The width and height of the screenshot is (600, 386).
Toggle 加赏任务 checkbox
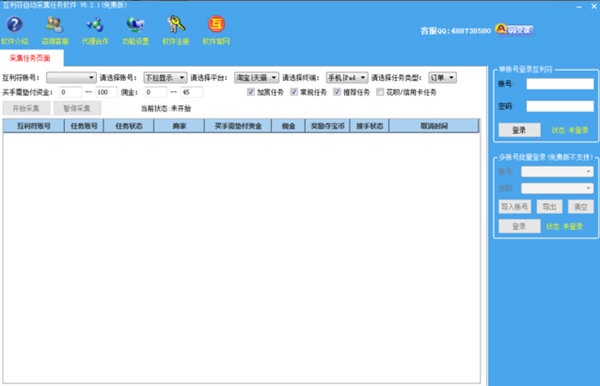pos(251,92)
